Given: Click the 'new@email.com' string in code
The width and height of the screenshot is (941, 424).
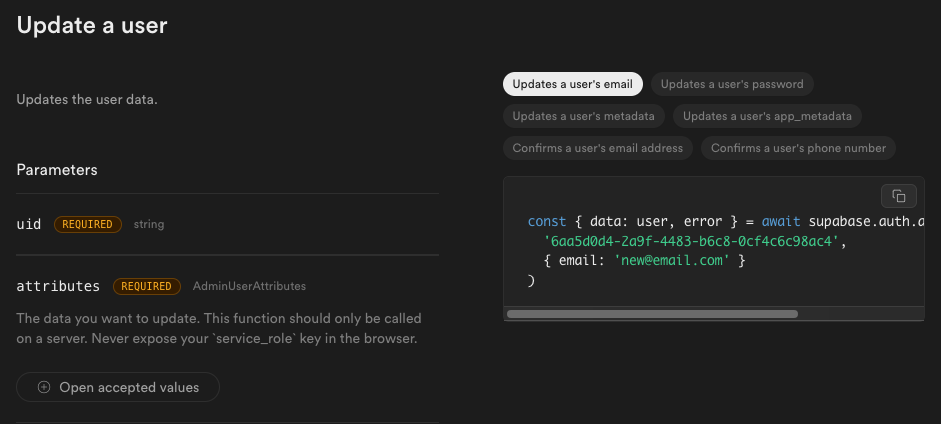Looking at the screenshot, I should (672, 261).
